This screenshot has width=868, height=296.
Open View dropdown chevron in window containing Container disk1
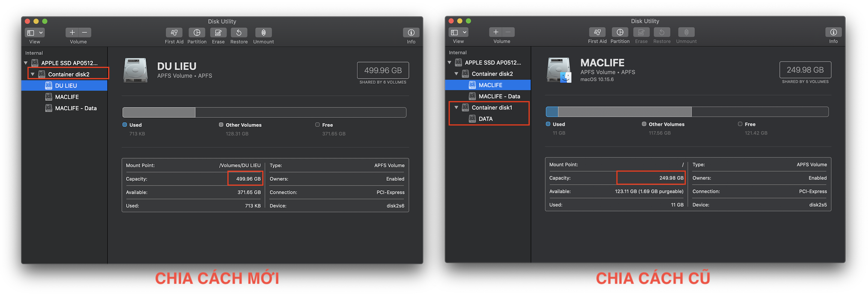[x=465, y=32]
